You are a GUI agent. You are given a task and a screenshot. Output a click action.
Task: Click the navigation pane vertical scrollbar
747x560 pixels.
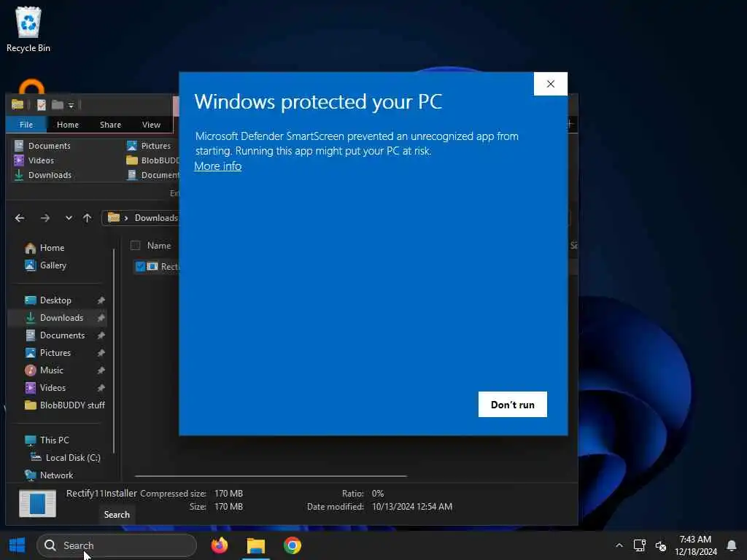tap(114, 351)
